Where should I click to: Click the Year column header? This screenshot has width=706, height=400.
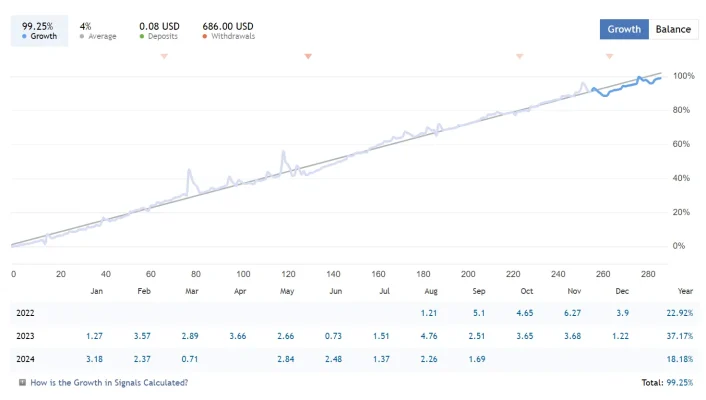685,291
